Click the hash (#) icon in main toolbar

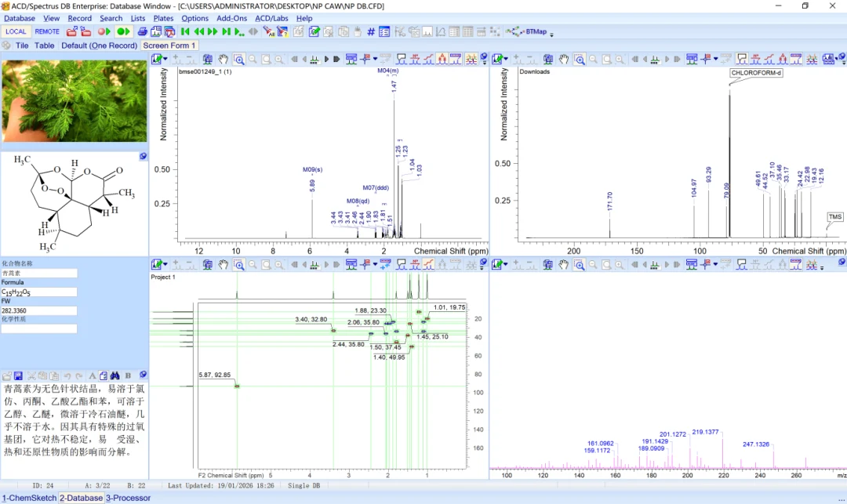click(x=370, y=32)
